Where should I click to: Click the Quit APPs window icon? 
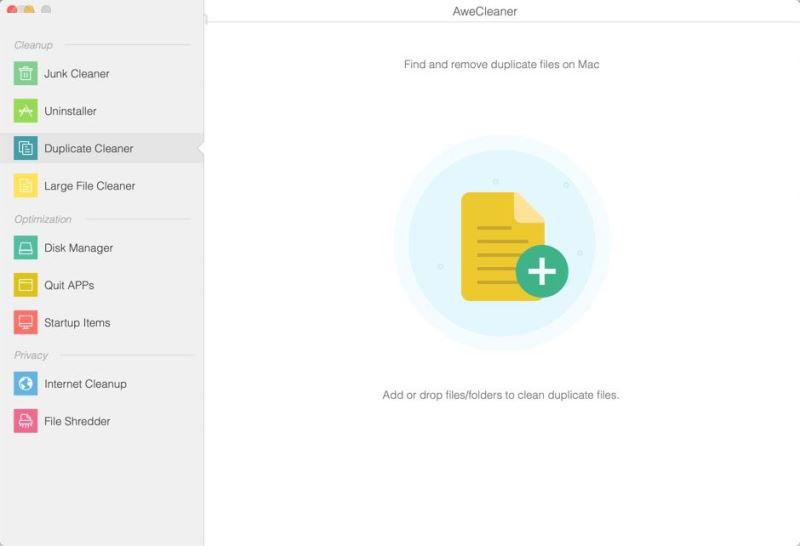coord(26,285)
